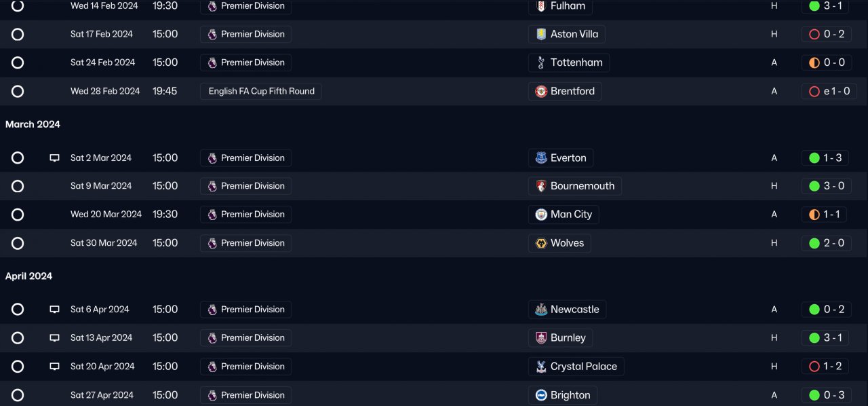Click the Man City club badge

(541, 215)
